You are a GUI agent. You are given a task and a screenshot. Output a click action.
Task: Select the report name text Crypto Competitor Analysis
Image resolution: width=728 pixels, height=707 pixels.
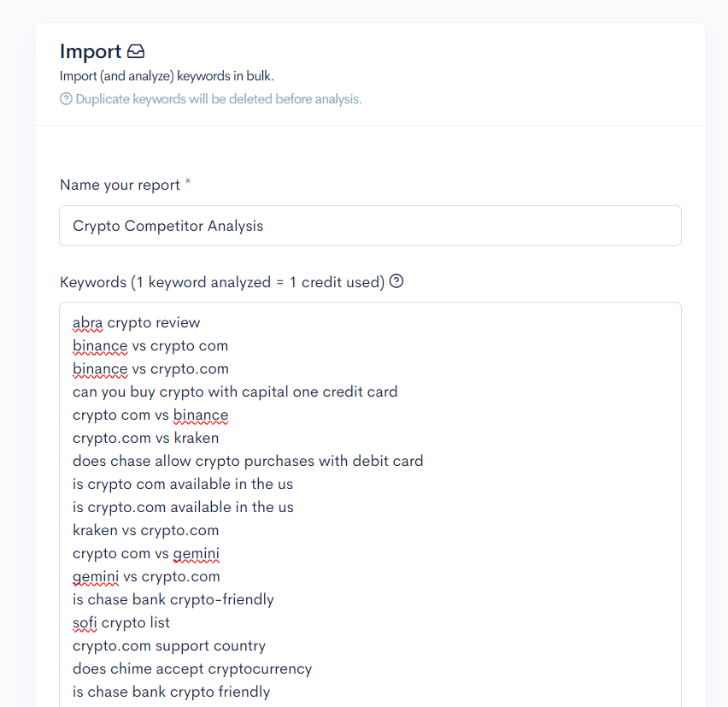click(x=167, y=225)
